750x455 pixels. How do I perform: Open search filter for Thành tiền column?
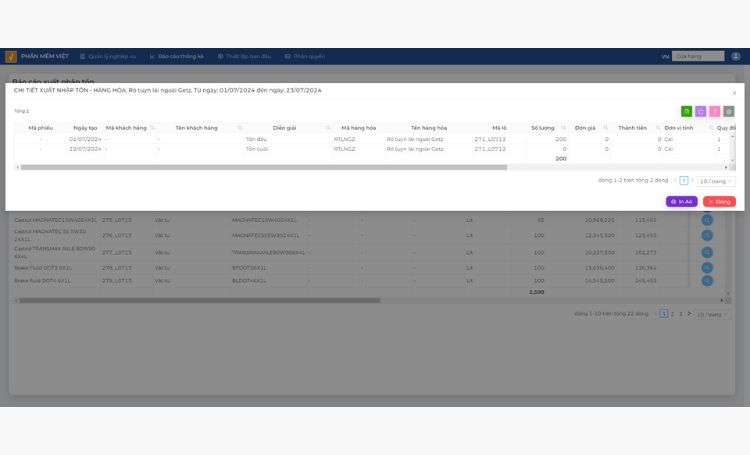[658, 128]
